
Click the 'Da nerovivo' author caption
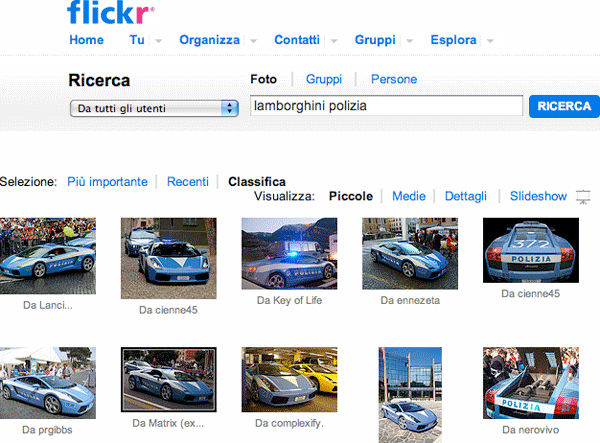530,430
